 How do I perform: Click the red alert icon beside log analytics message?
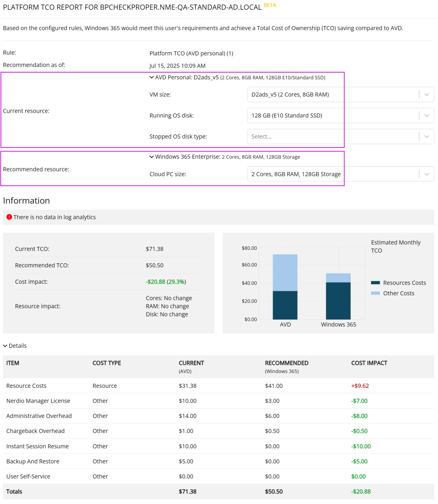(10, 216)
